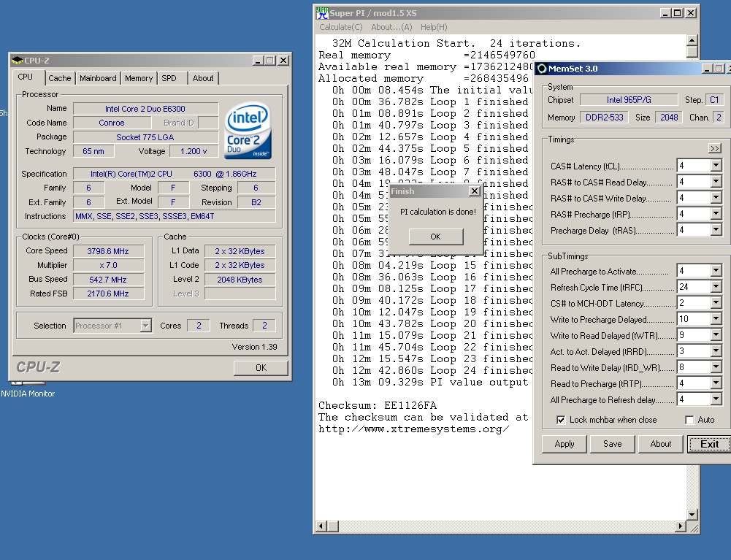Screen dimensions: 731x560
Task: Open Write to Precharge Delayed dropdown
Action: (x=716, y=319)
